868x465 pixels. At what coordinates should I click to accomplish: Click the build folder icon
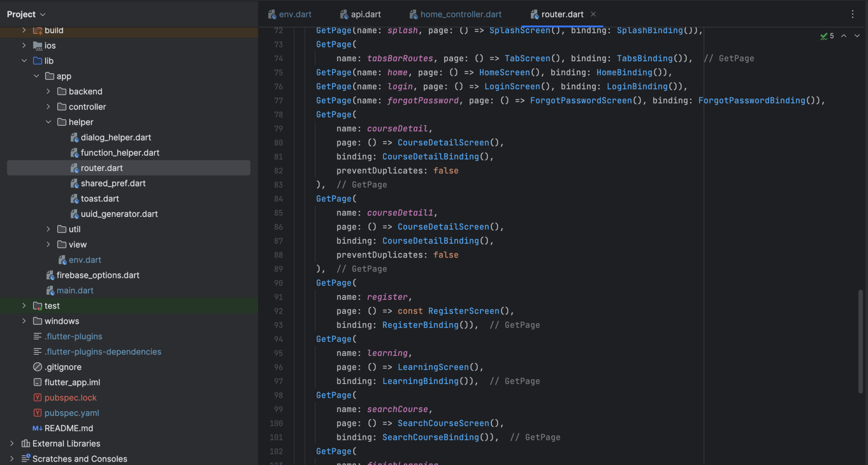coord(38,31)
